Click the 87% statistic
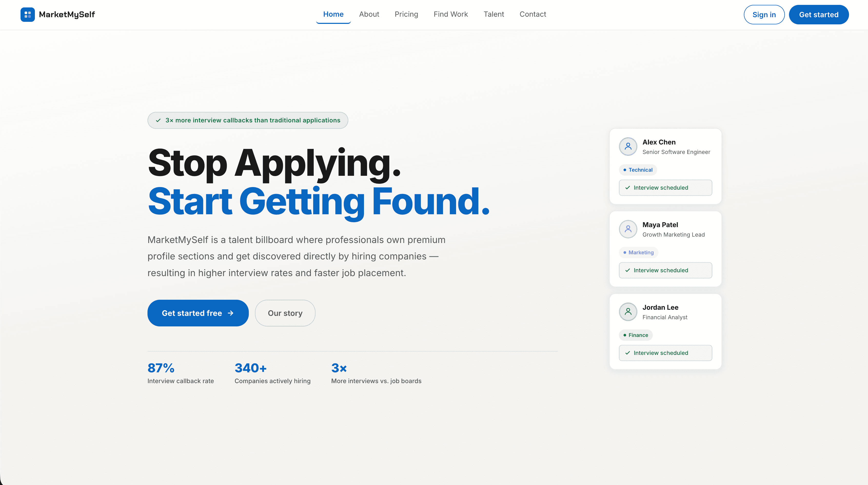Screen dimensions: 868x485 [161, 368]
